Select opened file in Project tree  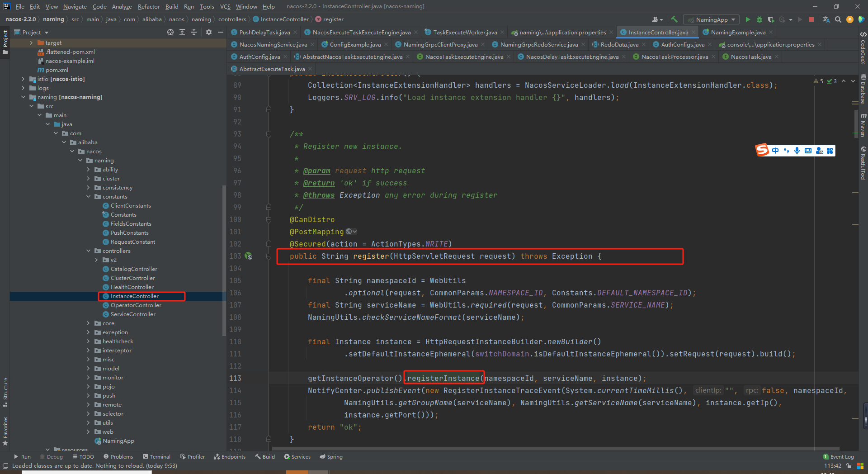click(x=170, y=32)
